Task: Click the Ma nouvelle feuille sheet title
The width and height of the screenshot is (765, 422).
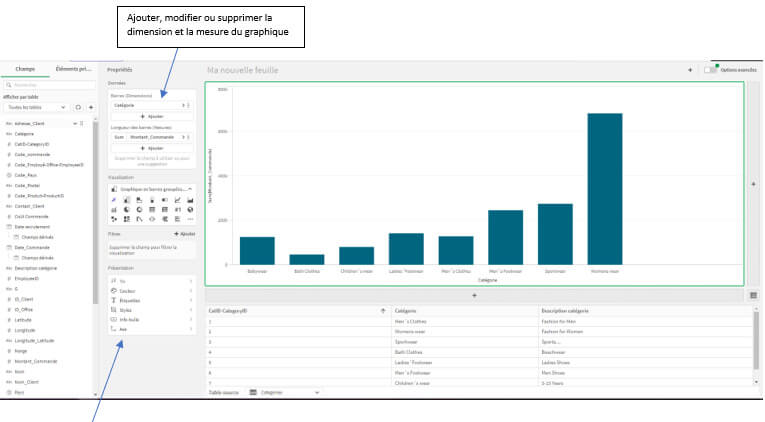Action: point(242,70)
